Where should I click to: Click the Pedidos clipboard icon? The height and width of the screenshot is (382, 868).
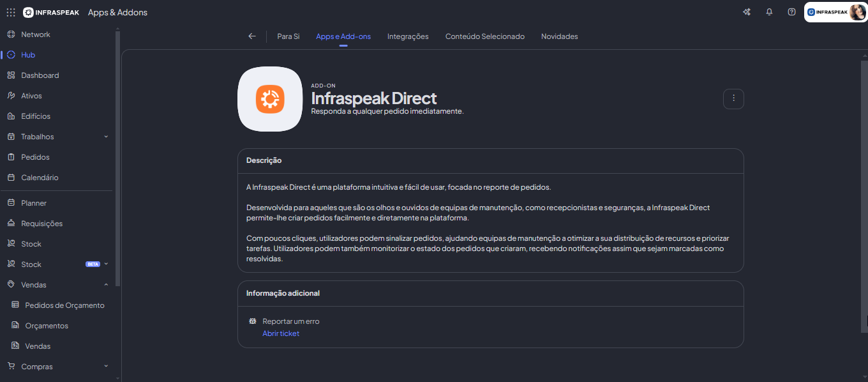click(11, 157)
